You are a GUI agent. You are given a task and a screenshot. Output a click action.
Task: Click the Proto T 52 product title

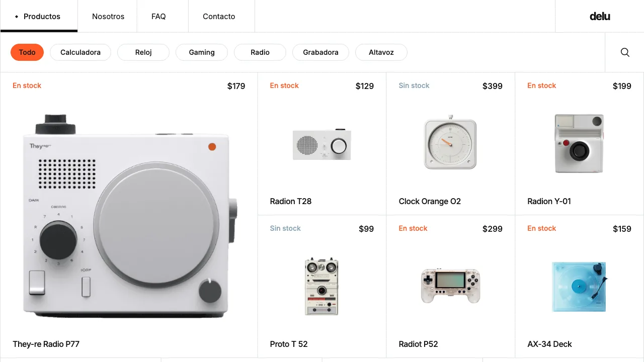289,344
